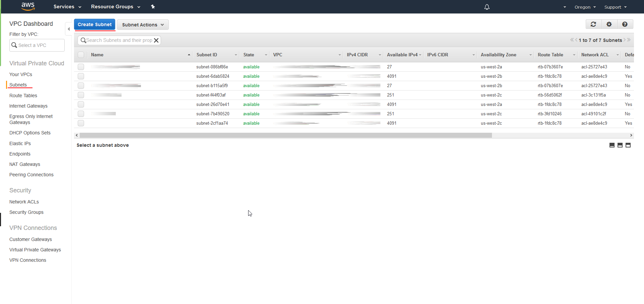644x304 pixels.
Task: Open the Subnet Actions dropdown
Action: tap(143, 25)
